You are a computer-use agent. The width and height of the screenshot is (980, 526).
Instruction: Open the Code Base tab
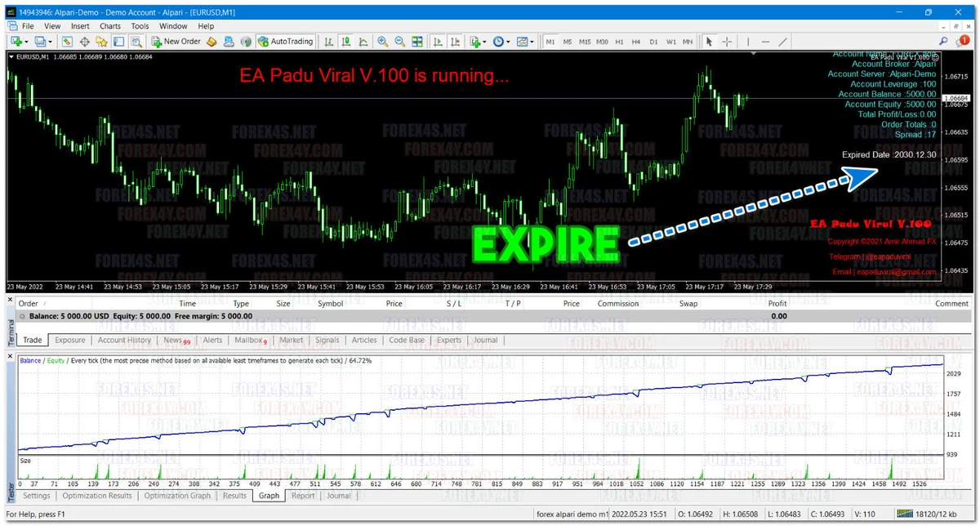[407, 341]
